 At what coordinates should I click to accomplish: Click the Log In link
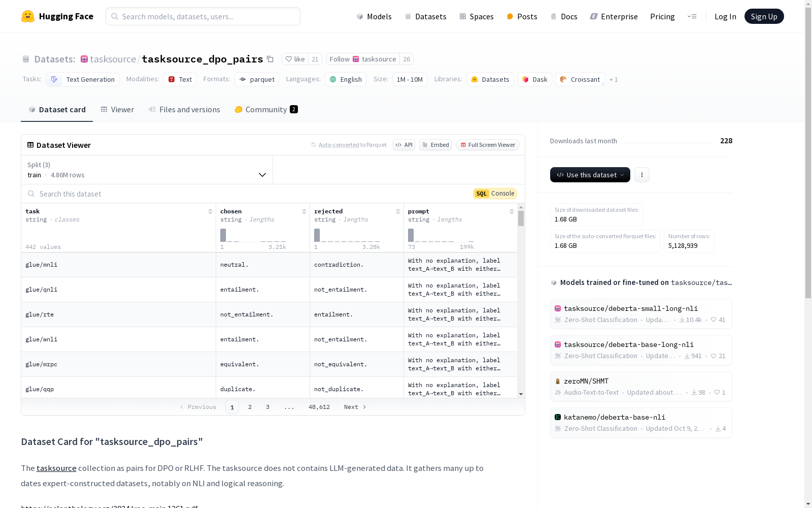(x=725, y=16)
